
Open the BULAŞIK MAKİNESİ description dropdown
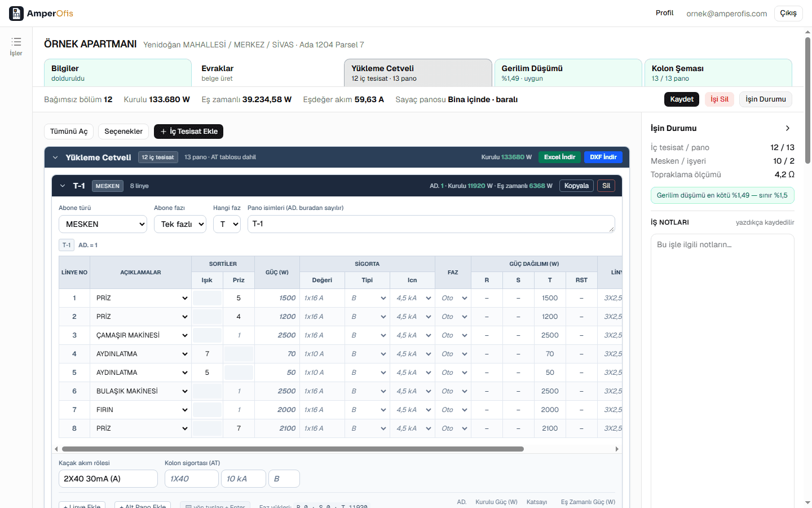pos(141,391)
